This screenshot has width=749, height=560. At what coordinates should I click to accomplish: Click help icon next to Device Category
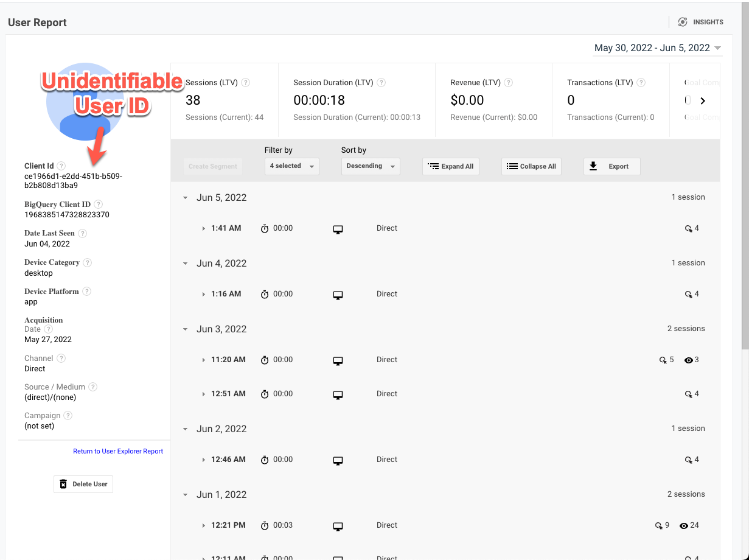[x=88, y=262]
